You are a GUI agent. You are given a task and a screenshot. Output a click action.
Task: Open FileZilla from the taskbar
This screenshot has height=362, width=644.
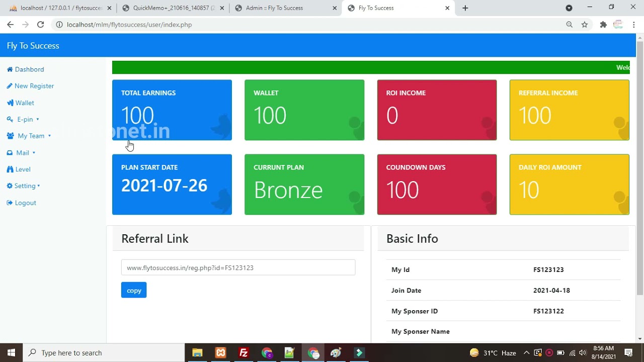[x=244, y=352]
